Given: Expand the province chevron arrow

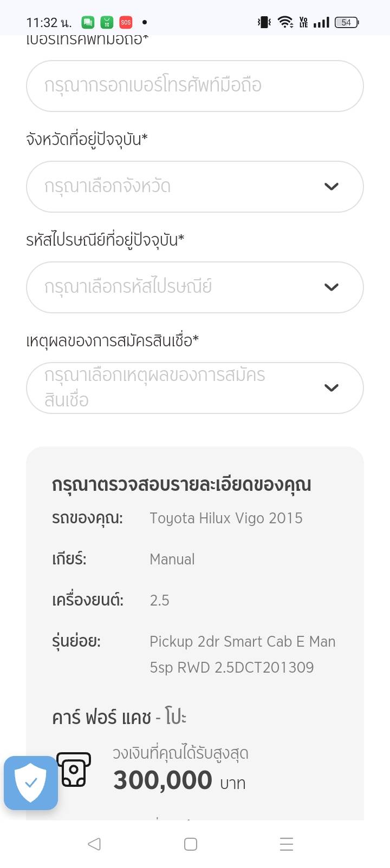Looking at the screenshot, I should coord(331,187).
